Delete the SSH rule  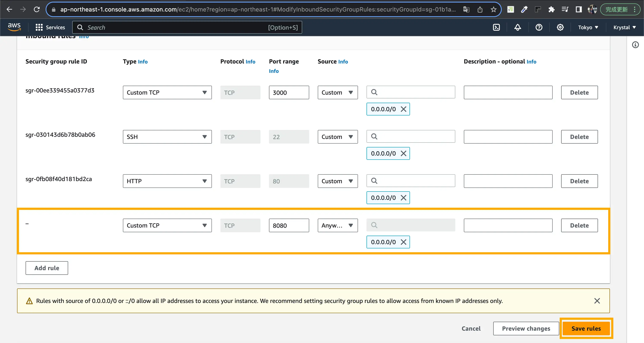(x=579, y=137)
